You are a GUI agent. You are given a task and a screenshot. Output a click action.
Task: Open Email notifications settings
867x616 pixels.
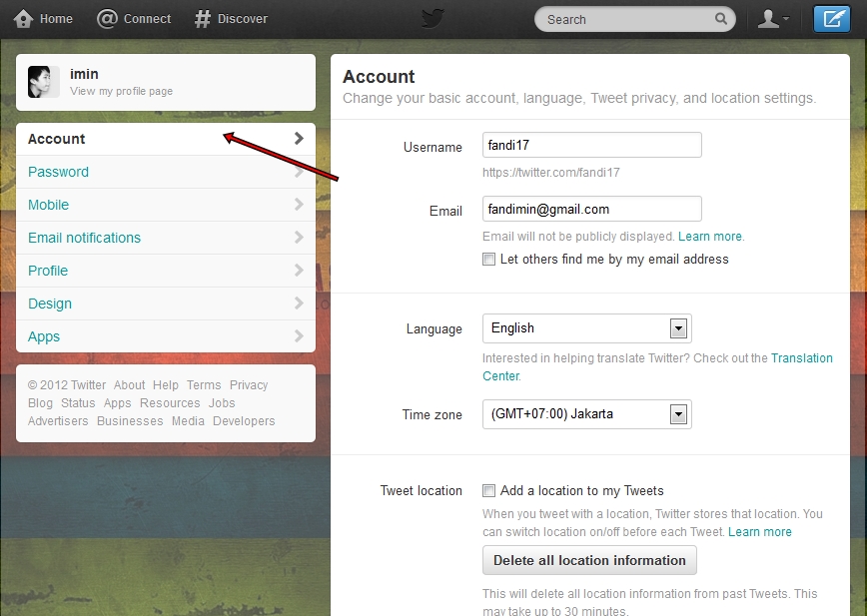coord(166,238)
